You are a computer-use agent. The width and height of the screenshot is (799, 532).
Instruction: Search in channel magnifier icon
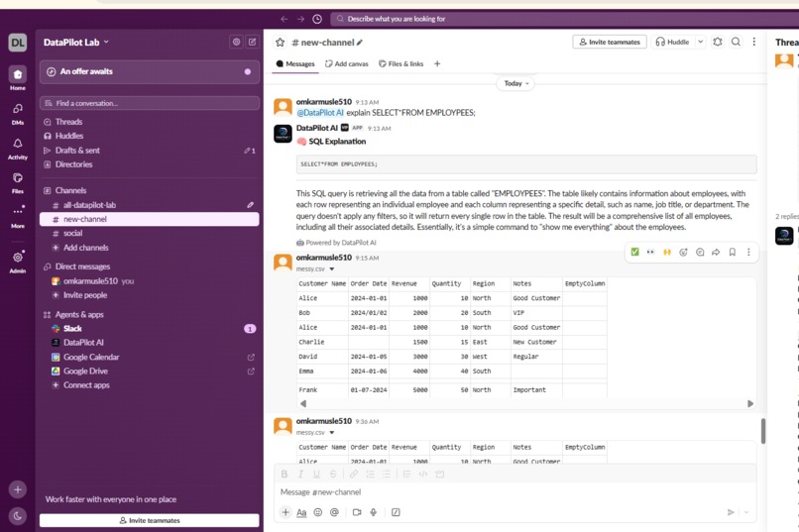[x=736, y=42]
